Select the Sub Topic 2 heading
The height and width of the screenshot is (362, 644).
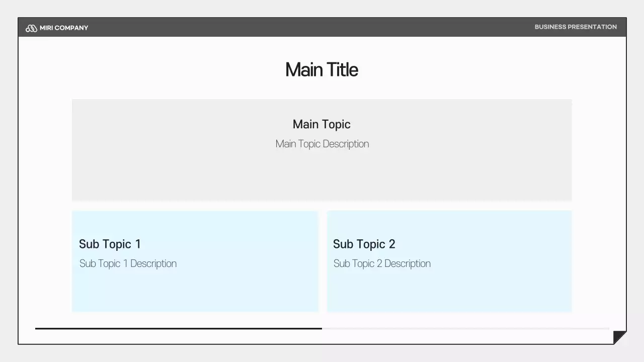(x=364, y=244)
